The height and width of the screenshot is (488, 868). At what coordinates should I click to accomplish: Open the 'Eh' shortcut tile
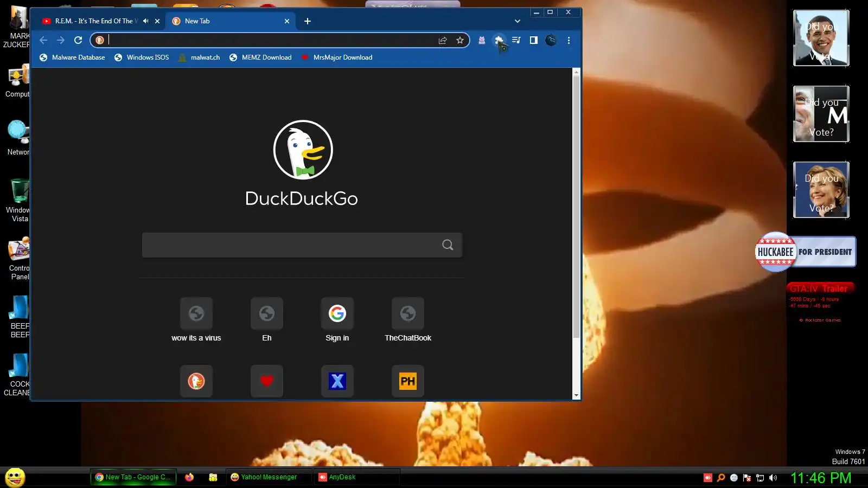click(x=267, y=320)
